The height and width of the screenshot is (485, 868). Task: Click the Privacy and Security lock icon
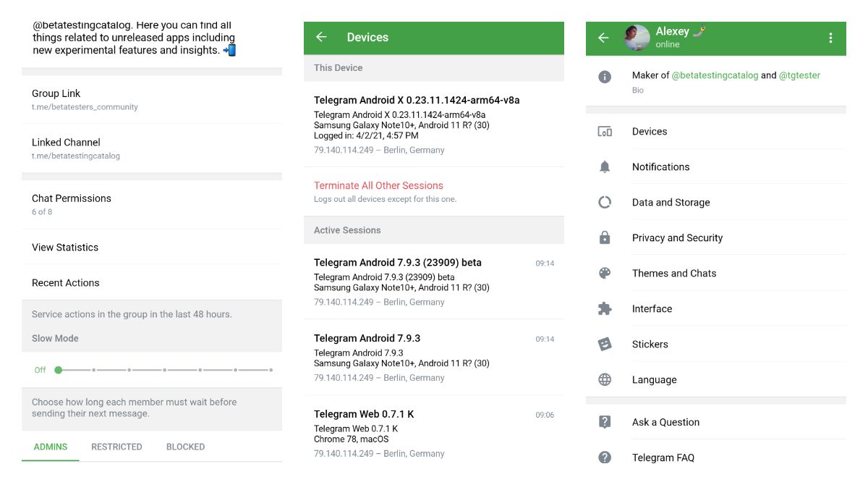point(605,238)
